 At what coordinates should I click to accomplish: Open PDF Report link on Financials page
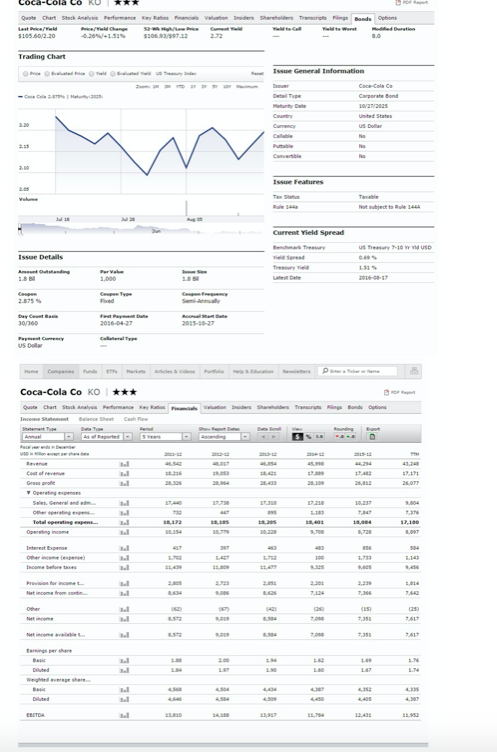click(400, 392)
